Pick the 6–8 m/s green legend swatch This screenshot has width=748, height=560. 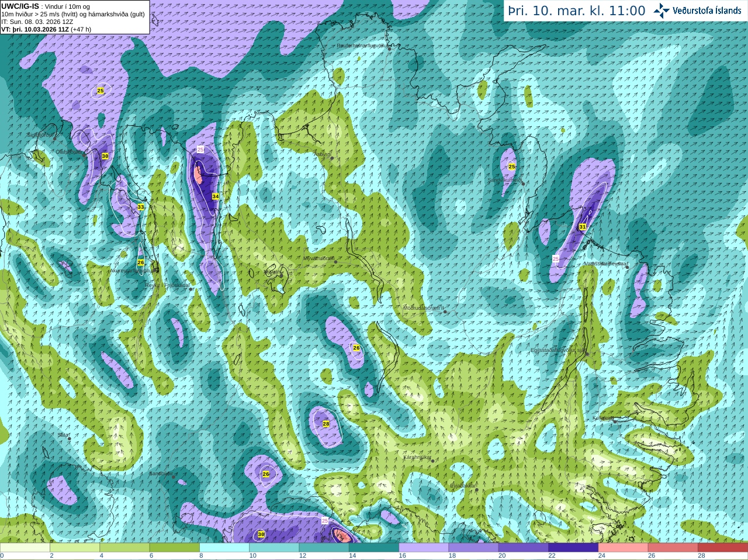(x=175, y=548)
